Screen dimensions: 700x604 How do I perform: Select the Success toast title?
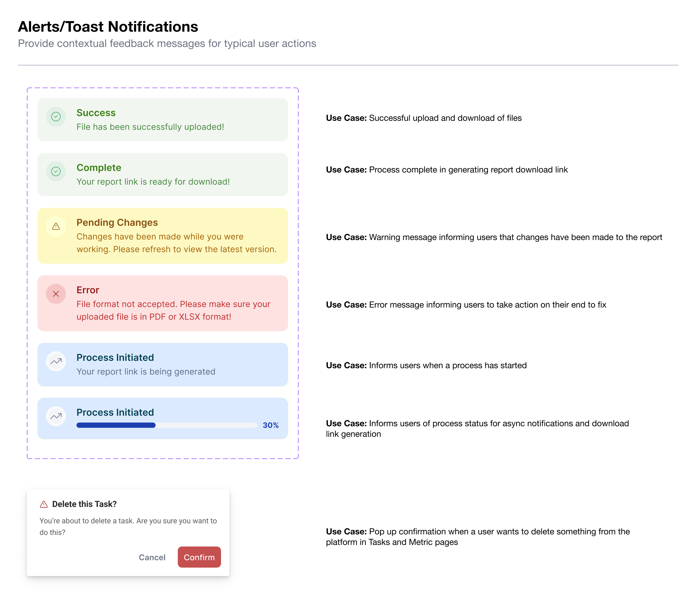coord(96,112)
